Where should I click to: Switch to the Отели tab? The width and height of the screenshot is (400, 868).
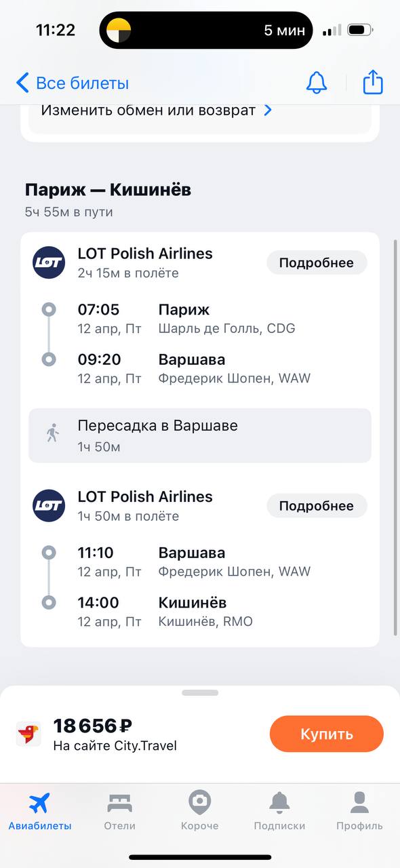pos(120,812)
